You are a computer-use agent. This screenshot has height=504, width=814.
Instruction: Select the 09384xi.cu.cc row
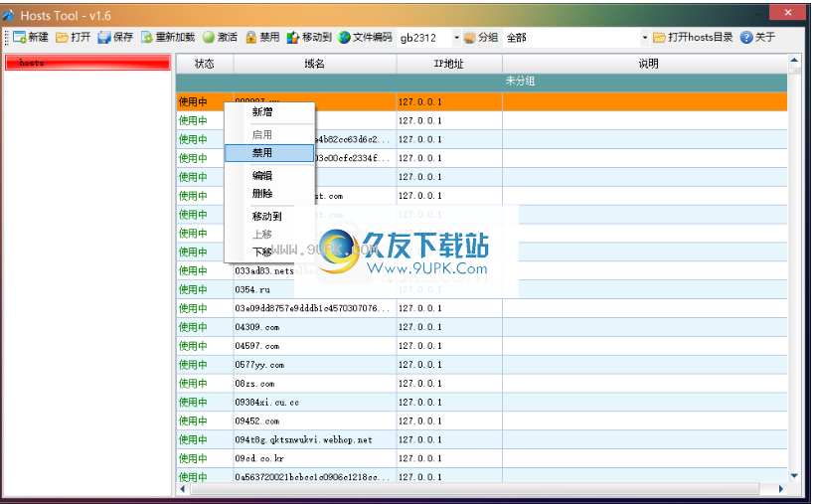482,403
